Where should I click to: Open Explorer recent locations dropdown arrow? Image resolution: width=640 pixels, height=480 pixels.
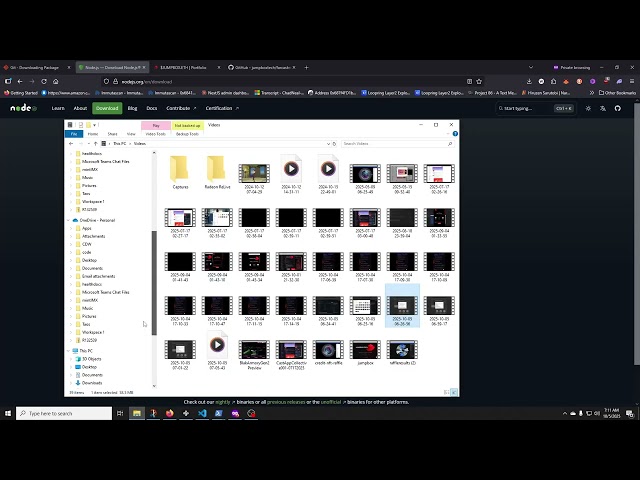(88, 144)
